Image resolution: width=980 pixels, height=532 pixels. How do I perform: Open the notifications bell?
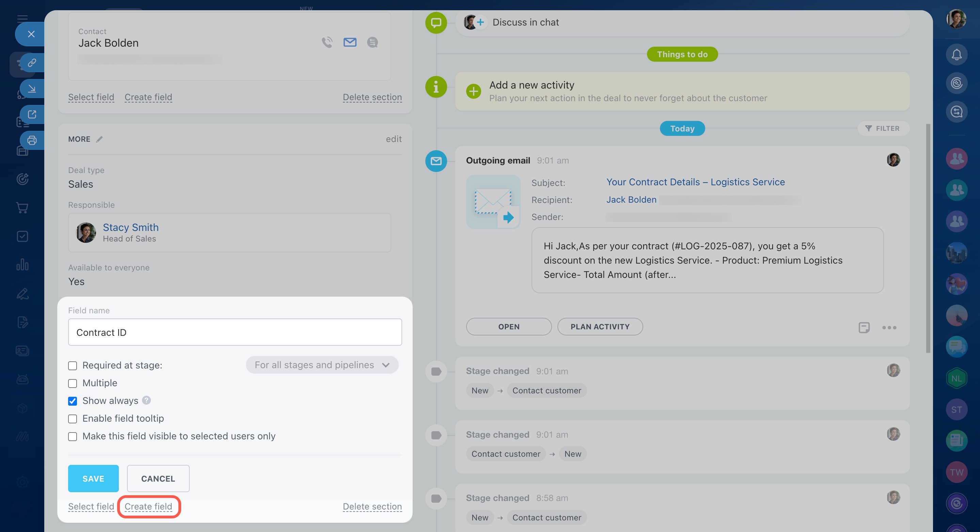[x=957, y=54]
